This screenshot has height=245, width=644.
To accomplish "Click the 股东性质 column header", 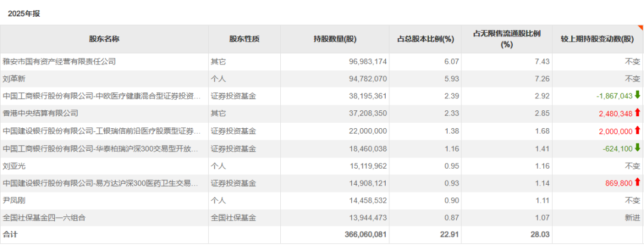I will (244, 39).
